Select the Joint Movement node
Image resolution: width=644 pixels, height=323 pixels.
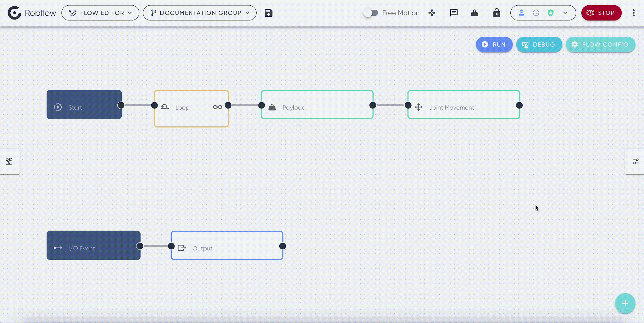click(x=464, y=105)
